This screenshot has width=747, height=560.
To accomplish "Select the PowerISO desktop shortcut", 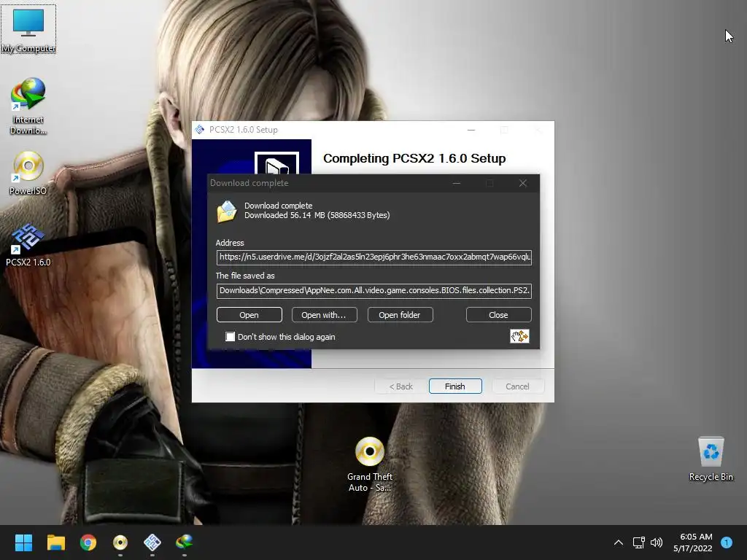I will pyautogui.click(x=28, y=174).
